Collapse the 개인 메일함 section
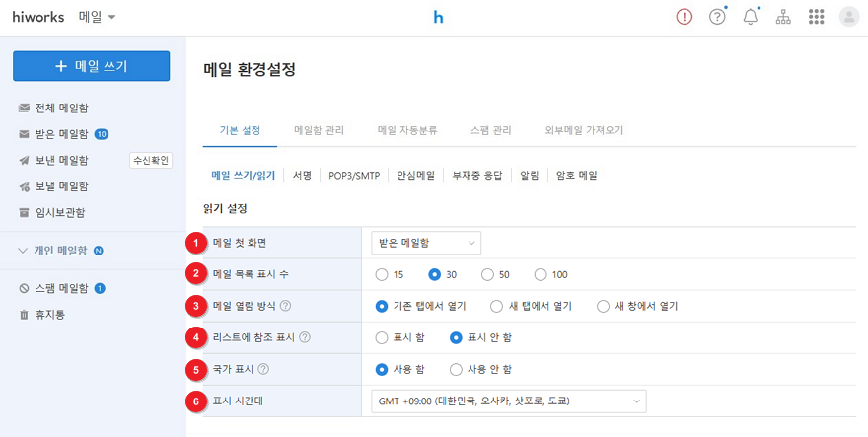Viewport: 868px width, 437px height. 24,251
